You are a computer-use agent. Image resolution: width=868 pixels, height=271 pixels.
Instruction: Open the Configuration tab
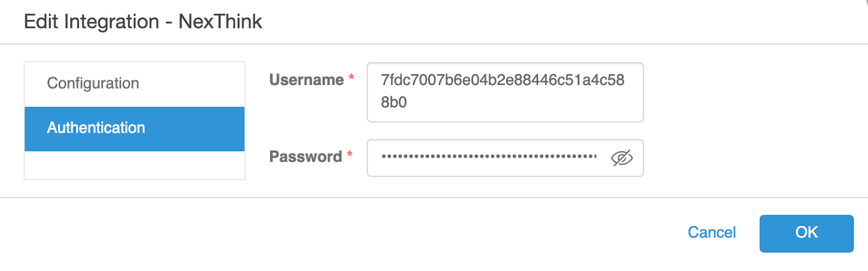tap(93, 83)
